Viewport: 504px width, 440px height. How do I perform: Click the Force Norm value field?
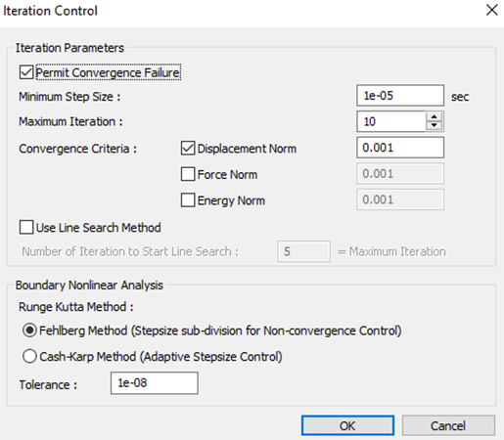click(400, 174)
